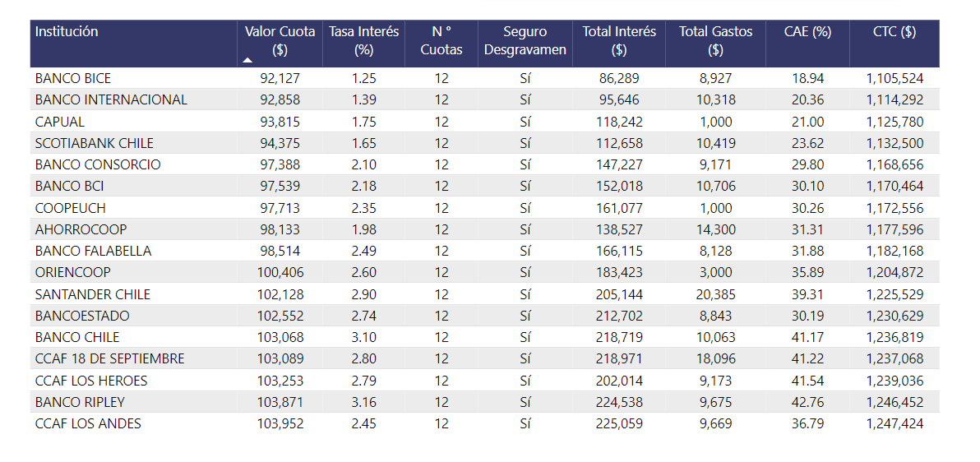Screen dimensions: 980x462
Task: Sort table by Tasa Interés (%) header
Action: [x=363, y=41]
